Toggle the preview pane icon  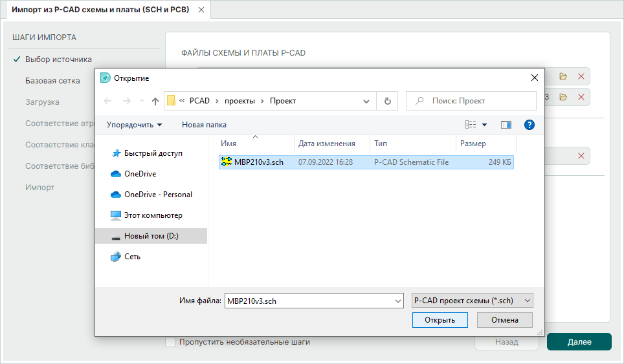[506, 125]
